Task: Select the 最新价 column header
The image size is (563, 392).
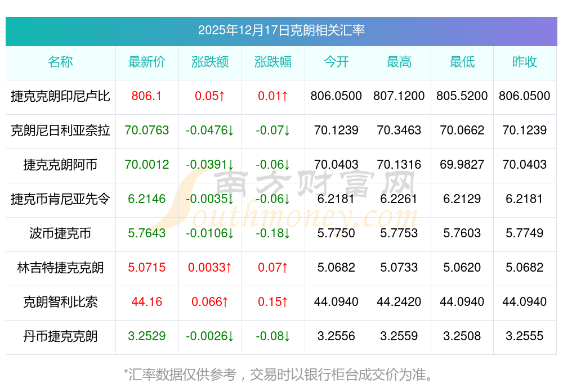Action: click(x=147, y=62)
